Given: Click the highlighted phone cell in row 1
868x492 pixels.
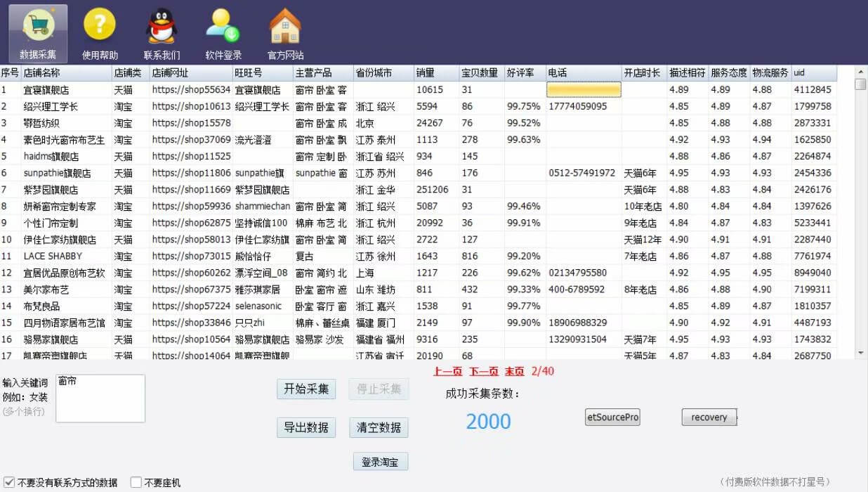Looking at the screenshot, I should (x=584, y=89).
